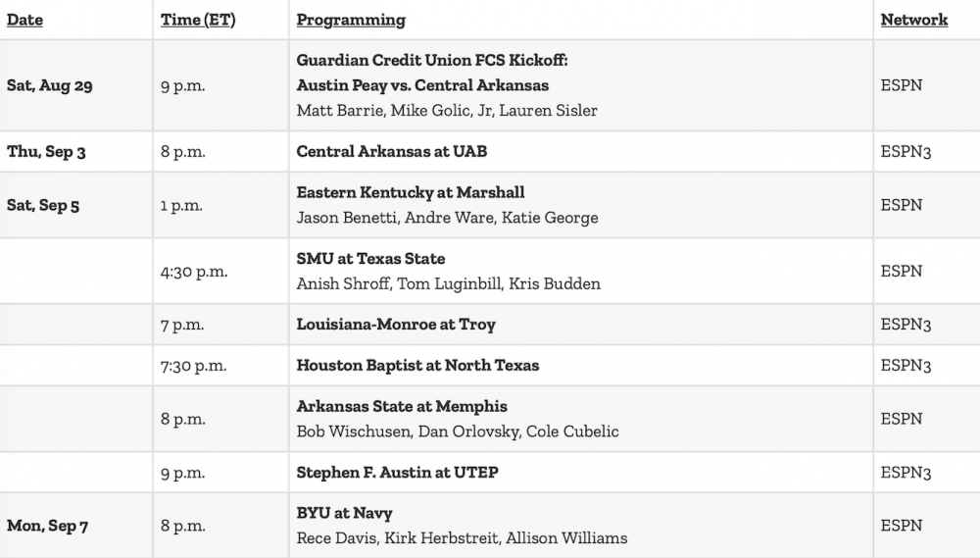Click the 4:30 p.m. time cell
The height and width of the screenshot is (558, 980).
click(x=194, y=272)
